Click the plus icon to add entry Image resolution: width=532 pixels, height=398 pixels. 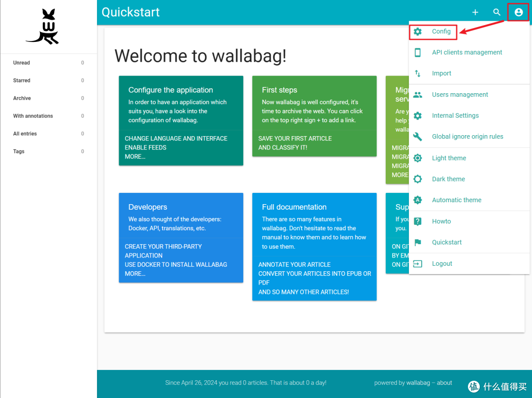point(475,12)
